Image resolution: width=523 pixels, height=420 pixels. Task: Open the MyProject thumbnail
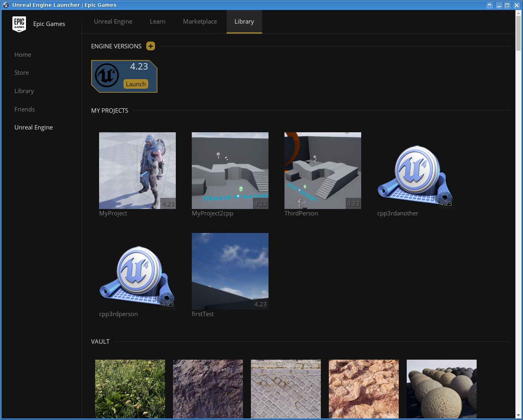click(137, 171)
